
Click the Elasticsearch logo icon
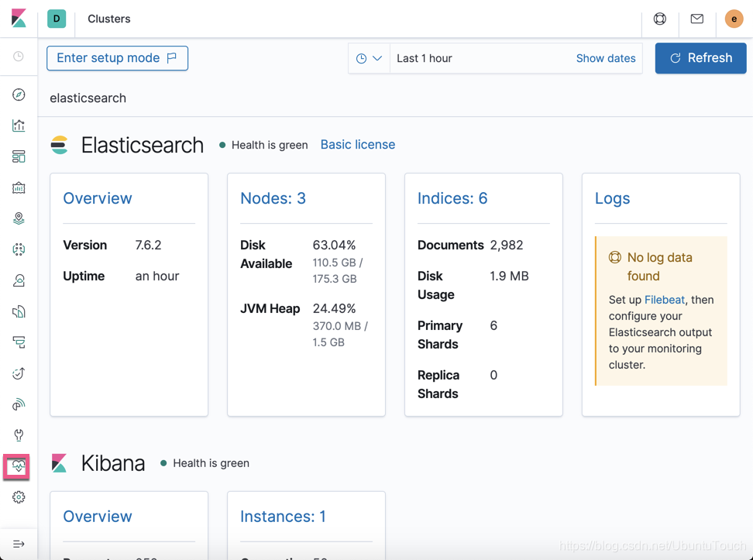(60, 145)
